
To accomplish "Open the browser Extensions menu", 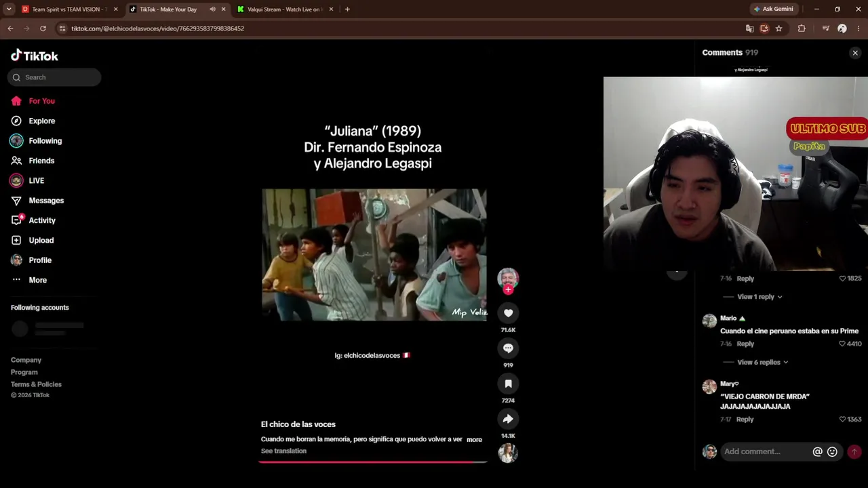I will pos(802,28).
